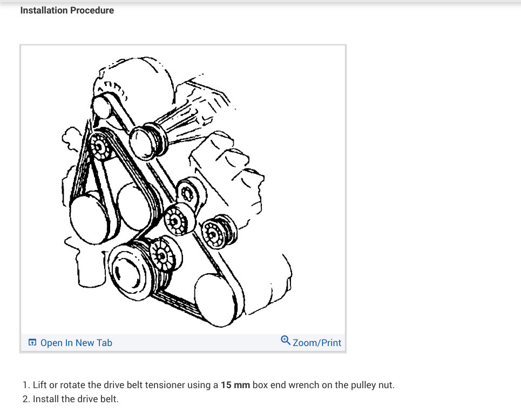
Task: Click the Installation Procedure heading
Action: pyautogui.click(x=67, y=10)
